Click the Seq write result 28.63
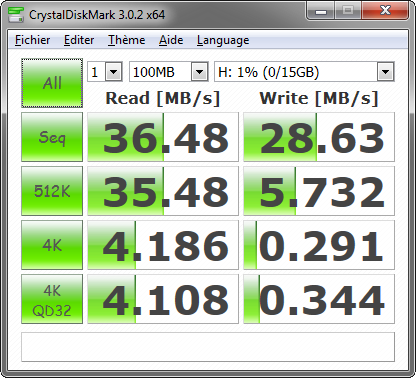Screen dimensions: 416x378 pos(319,137)
